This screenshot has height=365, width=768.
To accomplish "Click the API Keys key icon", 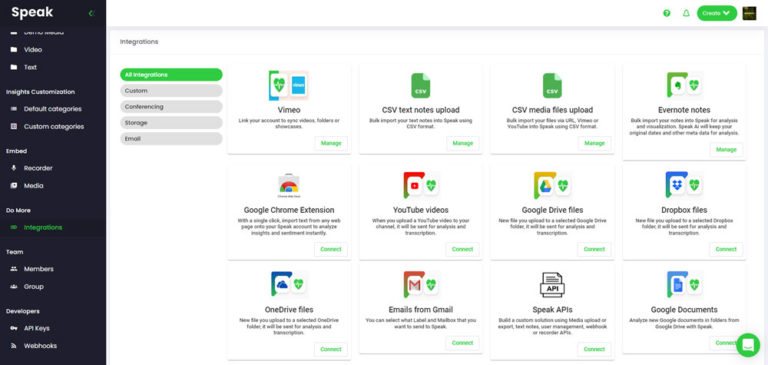I will [14, 328].
